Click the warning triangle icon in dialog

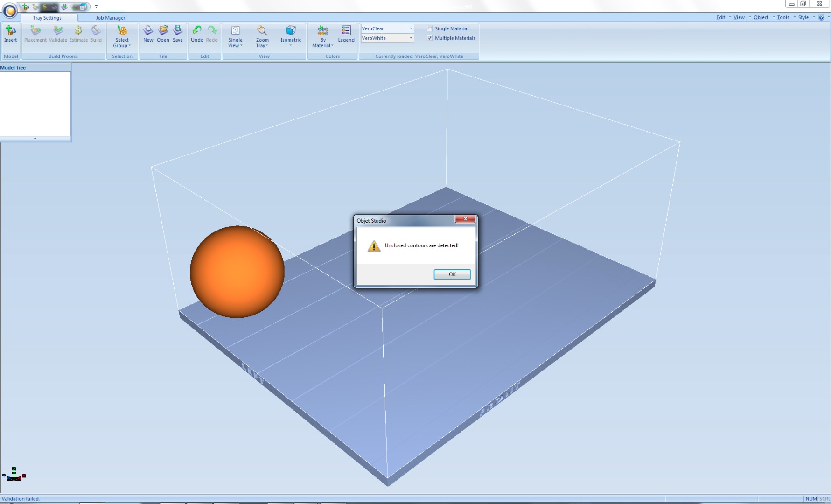374,246
